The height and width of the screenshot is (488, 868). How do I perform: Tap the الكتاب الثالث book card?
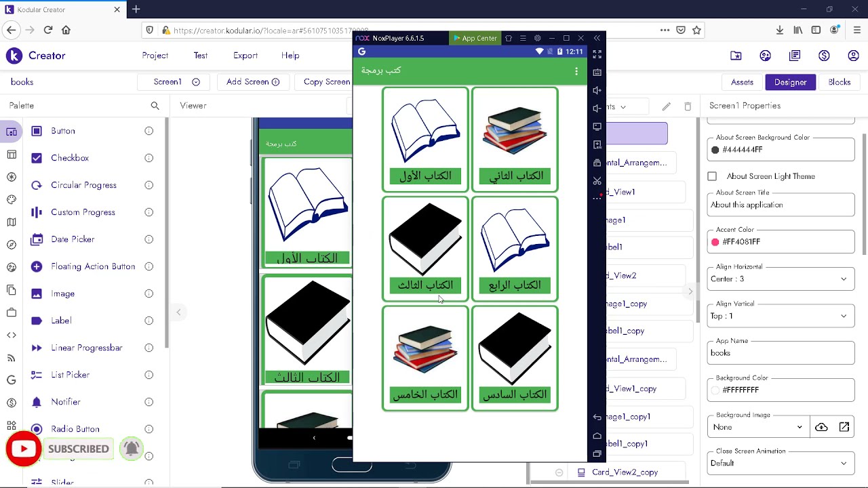tap(425, 249)
